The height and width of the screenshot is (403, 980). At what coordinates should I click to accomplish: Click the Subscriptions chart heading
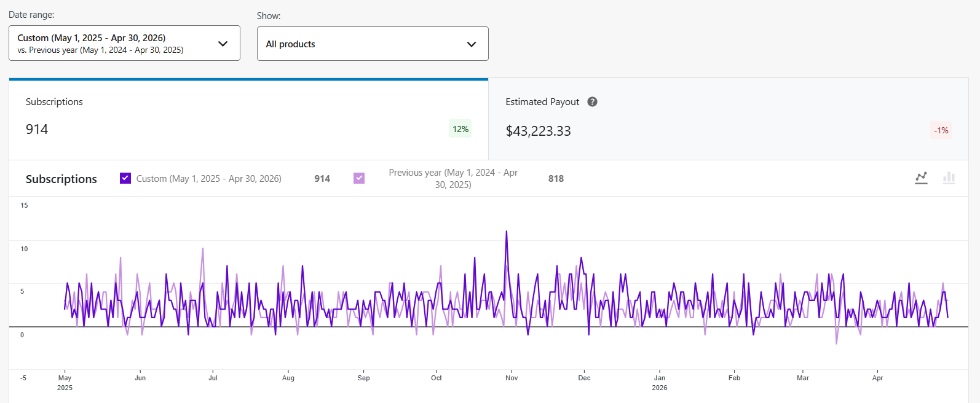coord(61,179)
